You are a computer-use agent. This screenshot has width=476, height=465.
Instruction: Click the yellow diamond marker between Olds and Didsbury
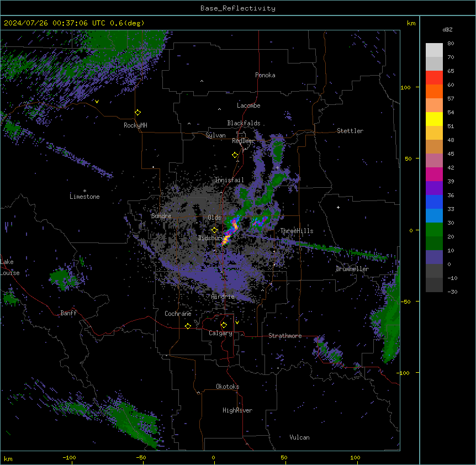tap(214, 230)
